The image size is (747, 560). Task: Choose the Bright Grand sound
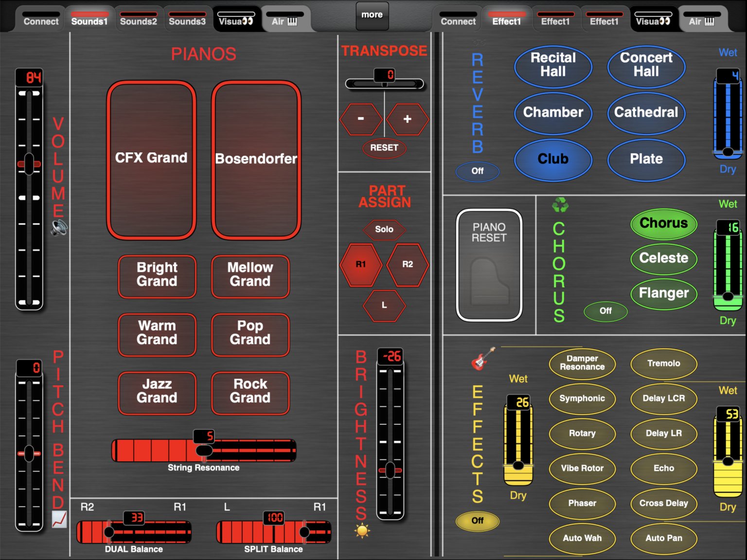(x=157, y=276)
